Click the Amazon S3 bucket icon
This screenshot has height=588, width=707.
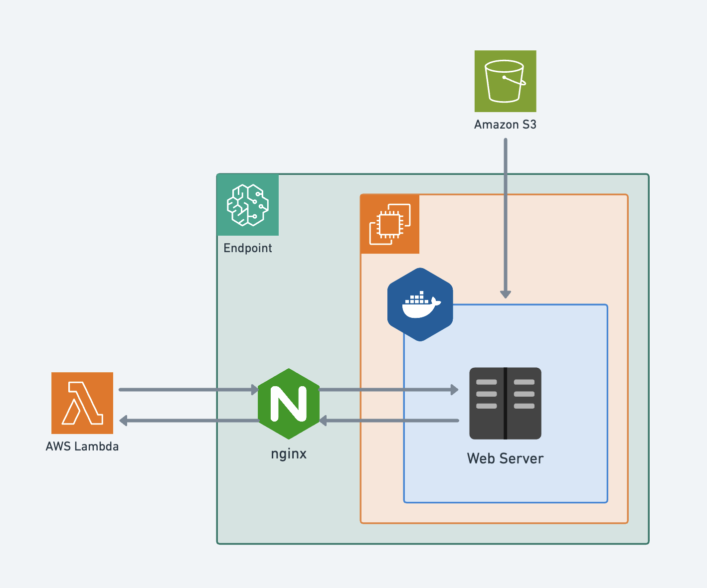coord(505,81)
